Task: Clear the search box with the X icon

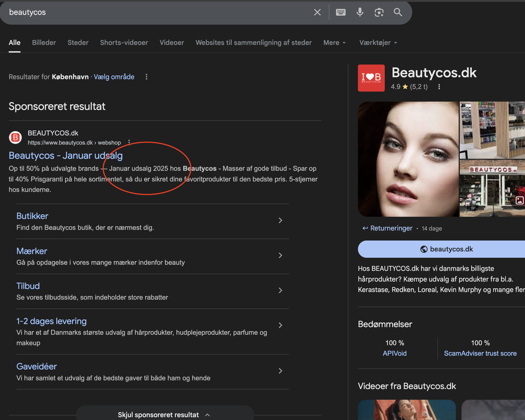Action: 317,12
